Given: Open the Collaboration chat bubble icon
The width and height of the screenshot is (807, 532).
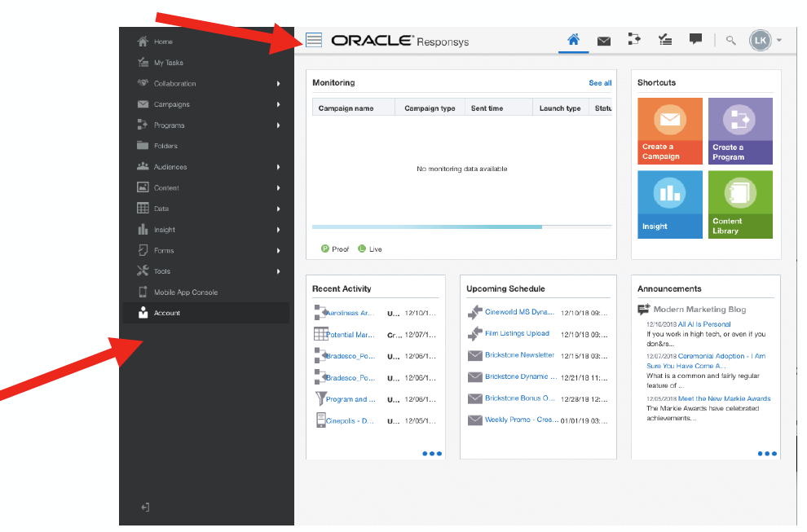Looking at the screenshot, I should 695,39.
